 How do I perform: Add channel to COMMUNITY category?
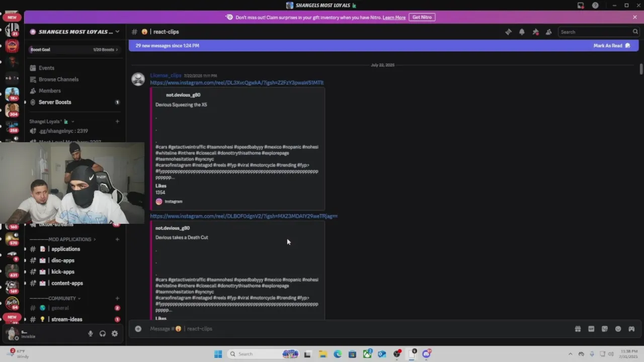[117, 299]
